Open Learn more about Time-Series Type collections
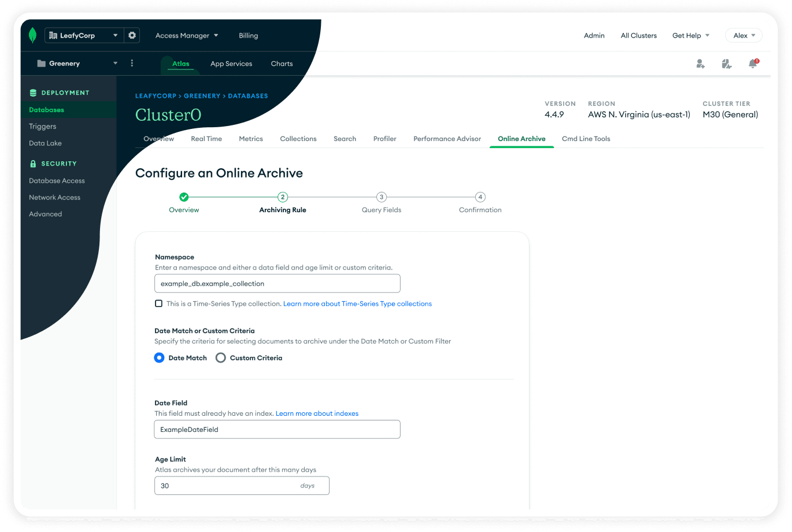Screen dimensions: 792x532 click(357, 304)
